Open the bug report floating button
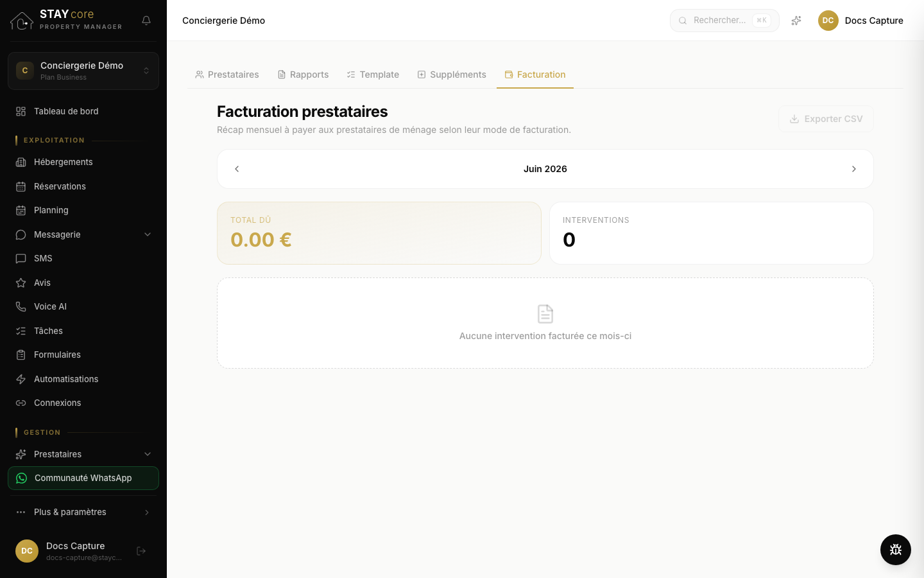 [896, 550]
